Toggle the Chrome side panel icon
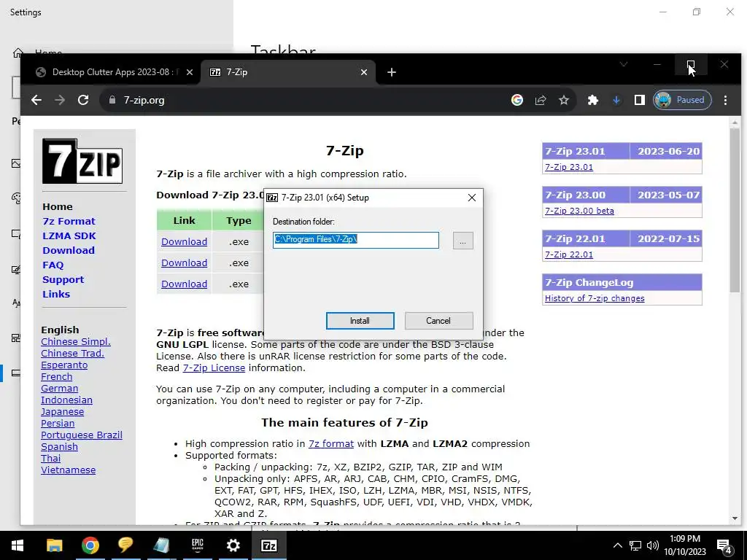The width and height of the screenshot is (747, 560). (639, 100)
